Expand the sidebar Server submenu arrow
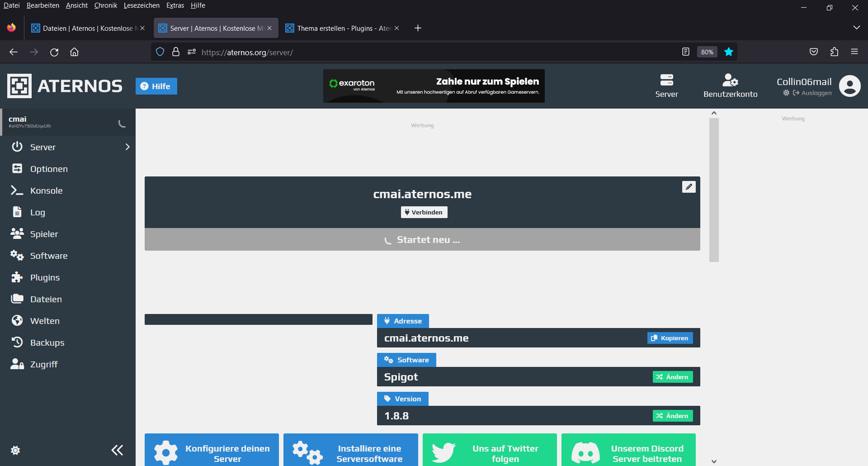Image resolution: width=868 pixels, height=466 pixels. 127,147
